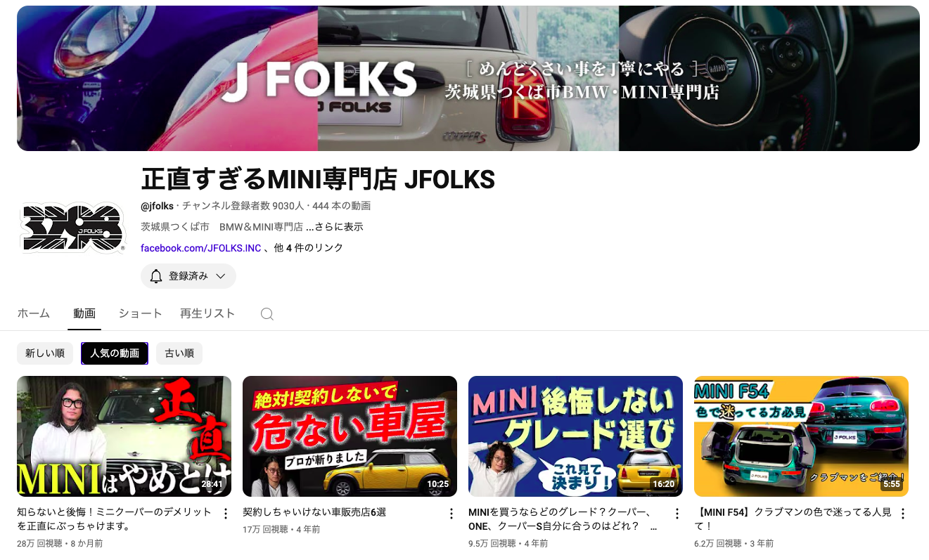Click the MINIはやめとけ video thumbnail
Viewport: 929px width, 560px height.
pos(124,436)
